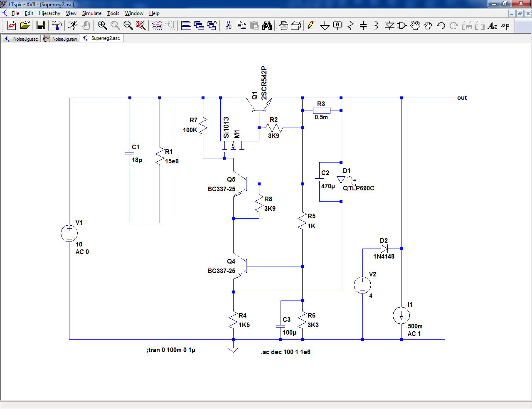The height and width of the screenshot is (409, 532).
Task: Select the Move hand tool
Action: [415, 26]
